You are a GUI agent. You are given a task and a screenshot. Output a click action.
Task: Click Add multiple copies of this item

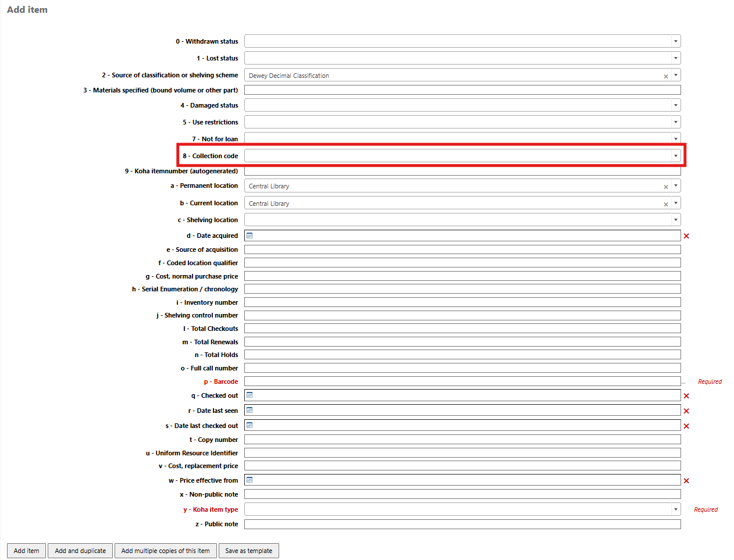click(x=166, y=551)
